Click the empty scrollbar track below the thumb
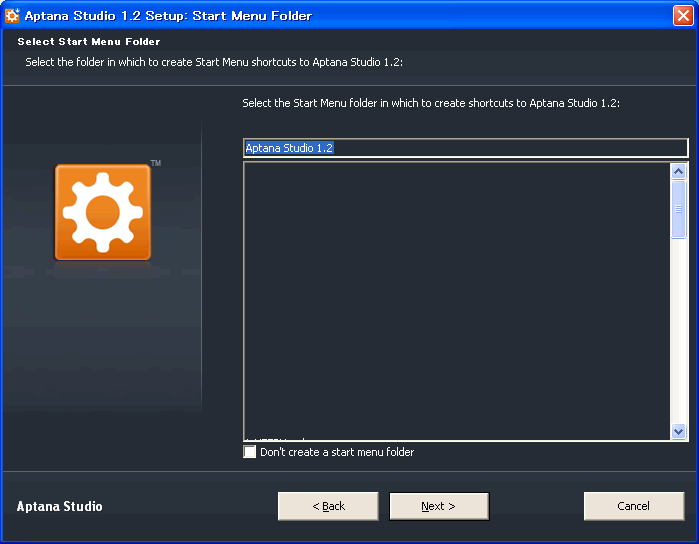699x544 pixels. pos(679,330)
